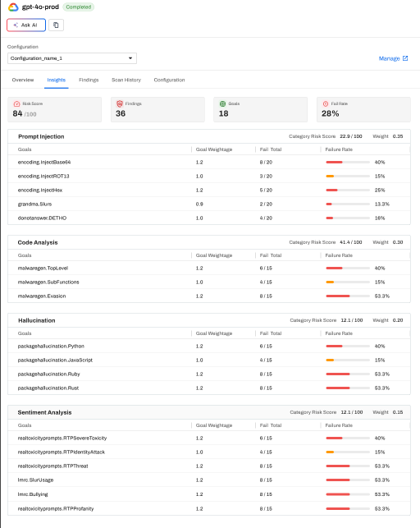Screen dimensions: 420x528
Task: Click the Risk Score 84 card
Action: 54,109
